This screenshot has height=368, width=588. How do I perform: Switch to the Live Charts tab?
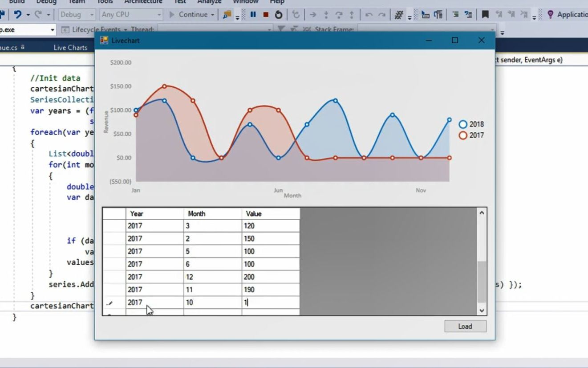click(70, 47)
